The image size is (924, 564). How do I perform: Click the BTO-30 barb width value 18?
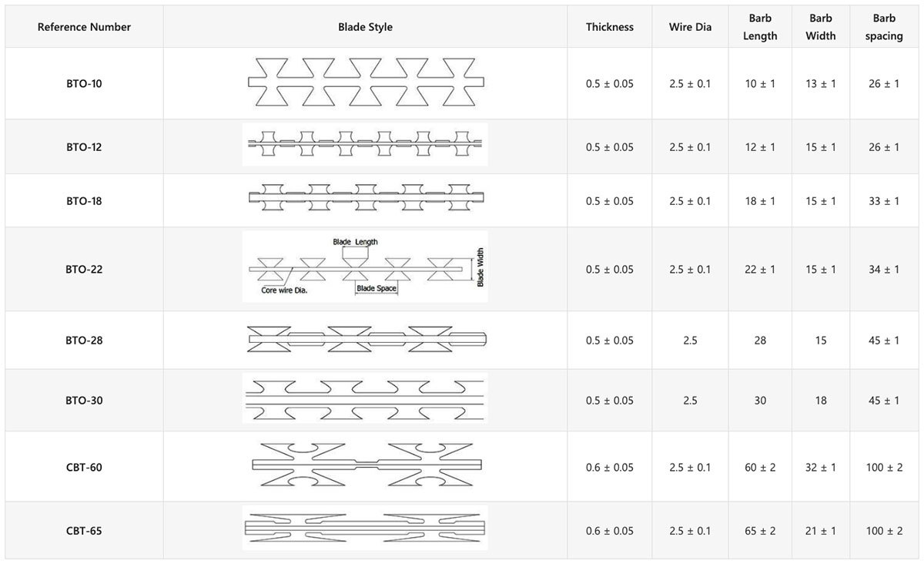point(821,401)
